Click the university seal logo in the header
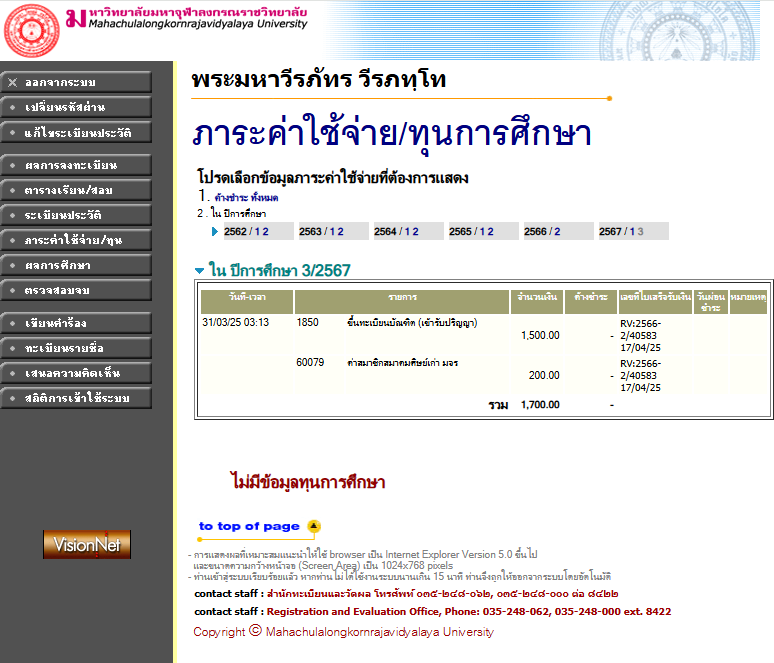The height and width of the screenshot is (663, 774). tap(32, 30)
